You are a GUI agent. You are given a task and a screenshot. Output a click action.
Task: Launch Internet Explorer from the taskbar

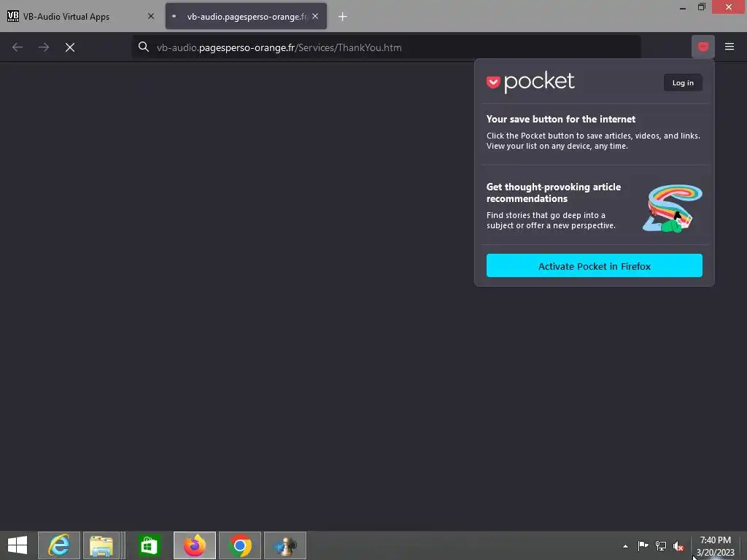(x=59, y=545)
